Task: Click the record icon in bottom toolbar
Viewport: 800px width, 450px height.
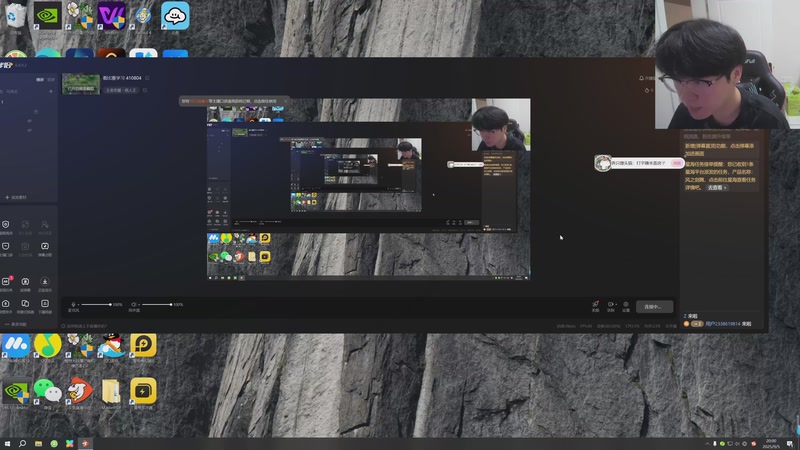Action: [x=610, y=304]
